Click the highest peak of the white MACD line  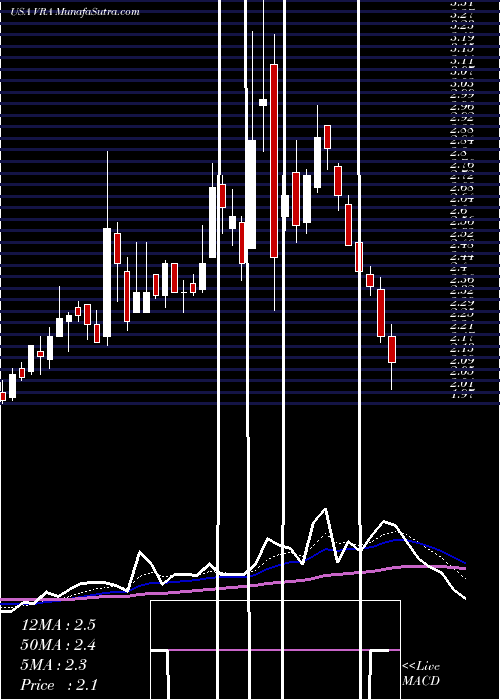[325, 508]
